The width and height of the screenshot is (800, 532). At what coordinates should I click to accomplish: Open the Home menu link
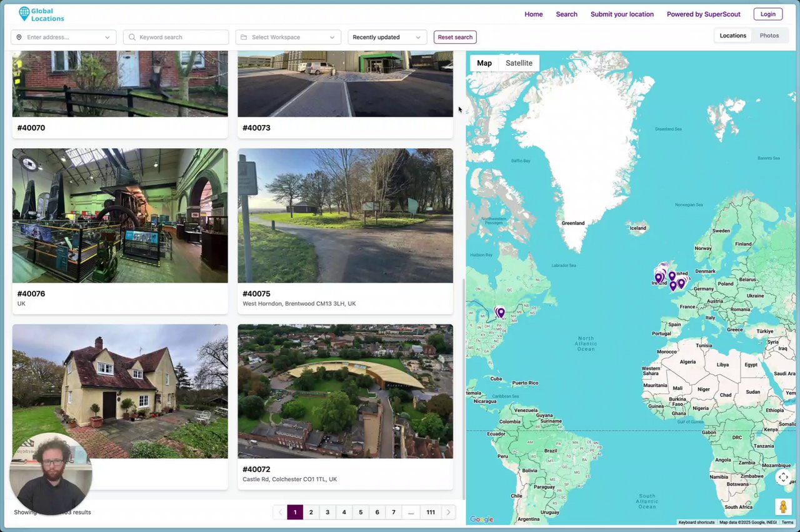pyautogui.click(x=534, y=14)
